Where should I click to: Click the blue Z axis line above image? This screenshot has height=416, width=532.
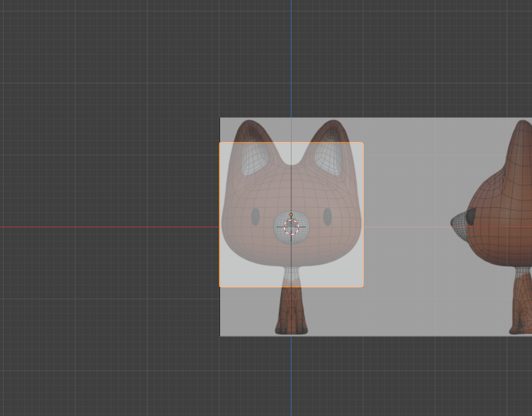[291, 58]
